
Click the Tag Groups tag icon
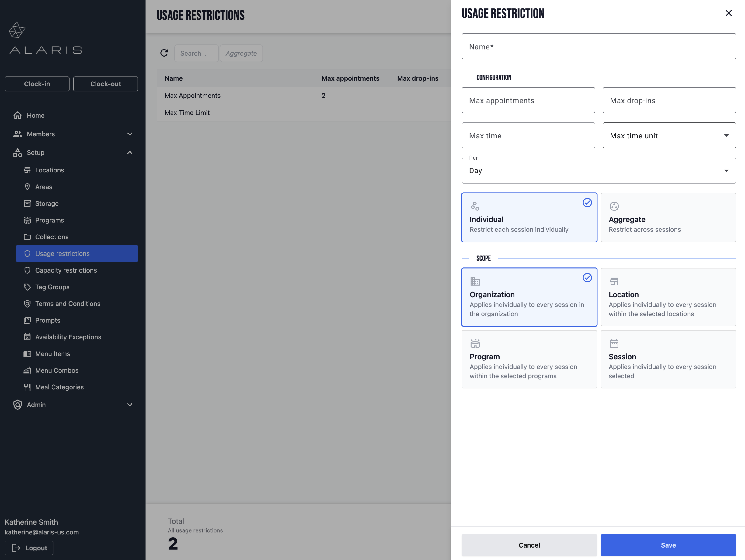(x=27, y=287)
